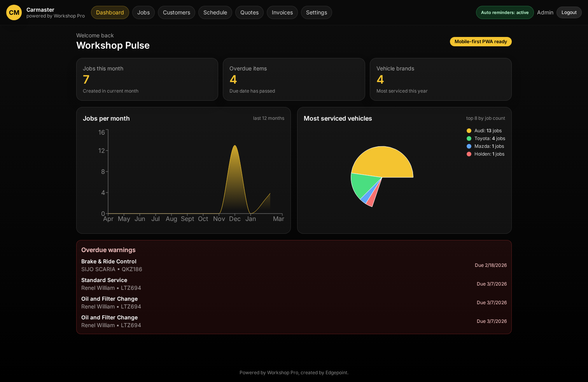
Task: Open the Invoices section
Action: [282, 12]
